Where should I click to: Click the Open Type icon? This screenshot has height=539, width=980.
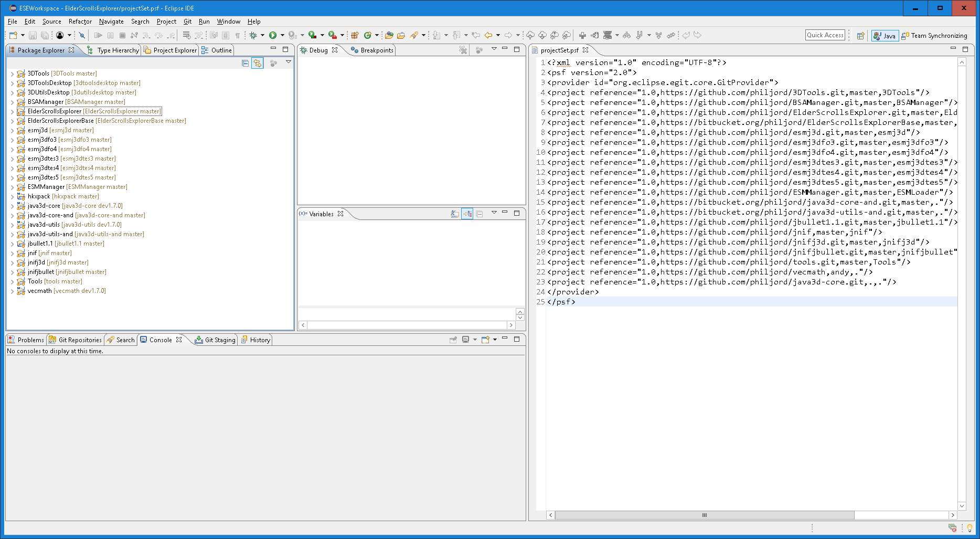click(x=389, y=35)
